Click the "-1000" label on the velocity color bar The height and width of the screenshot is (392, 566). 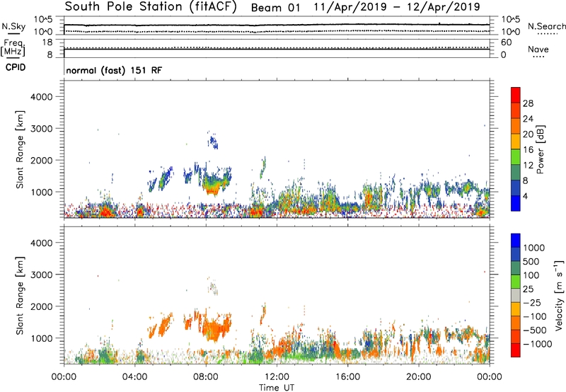pyautogui.click(x=538, y=344)
